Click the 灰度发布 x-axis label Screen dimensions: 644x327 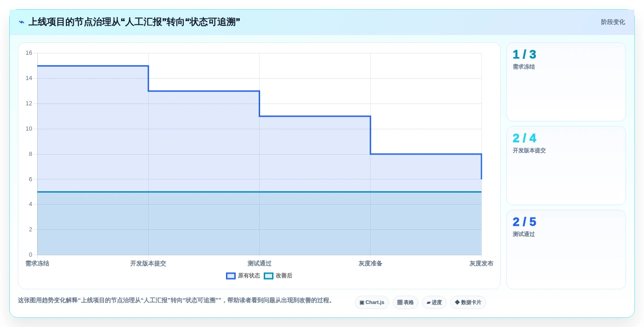pyautogui.click(x=482, y=264)
